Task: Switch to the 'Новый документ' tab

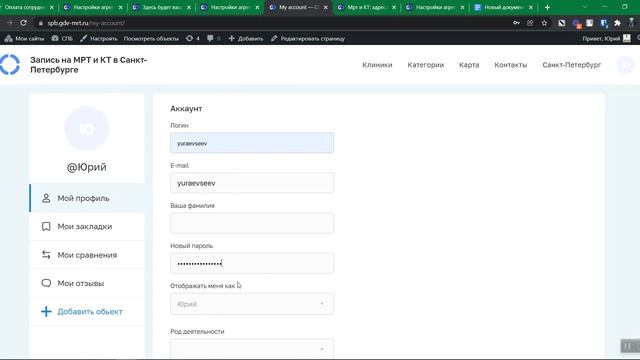Action: 503,7
